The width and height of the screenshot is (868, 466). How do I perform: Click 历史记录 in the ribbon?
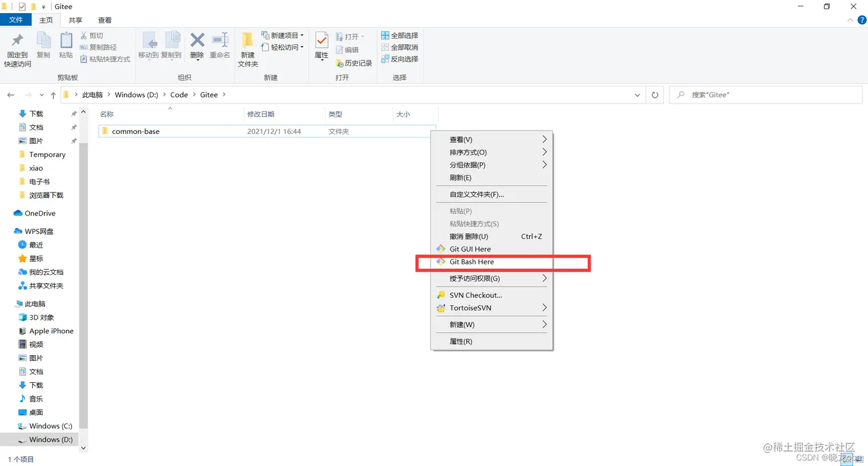(x=354, y=63)
